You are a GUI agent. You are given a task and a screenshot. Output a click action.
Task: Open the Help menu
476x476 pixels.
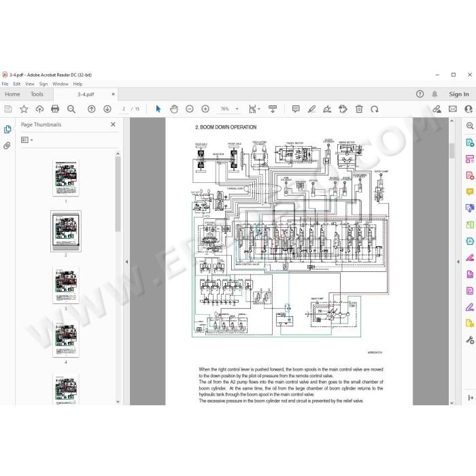[x=78, y=84]
